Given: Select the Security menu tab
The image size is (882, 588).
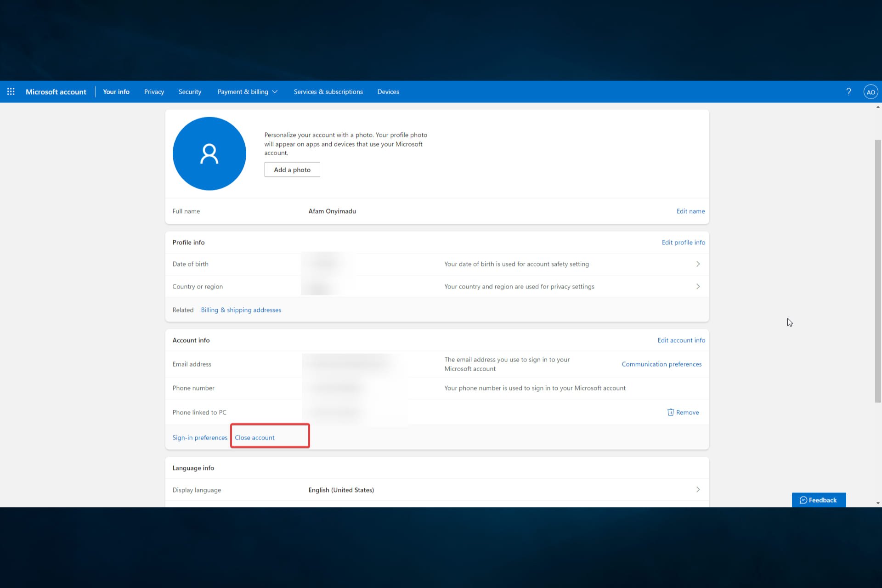Looking at the screenshot, I should pos(190,91).
